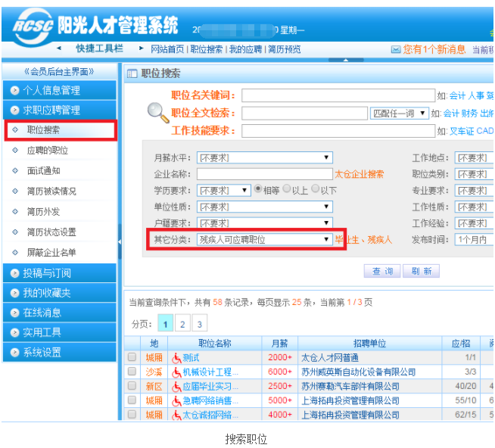Select the 以上 radio button
495x448 pixels.
tap(287, 188)
